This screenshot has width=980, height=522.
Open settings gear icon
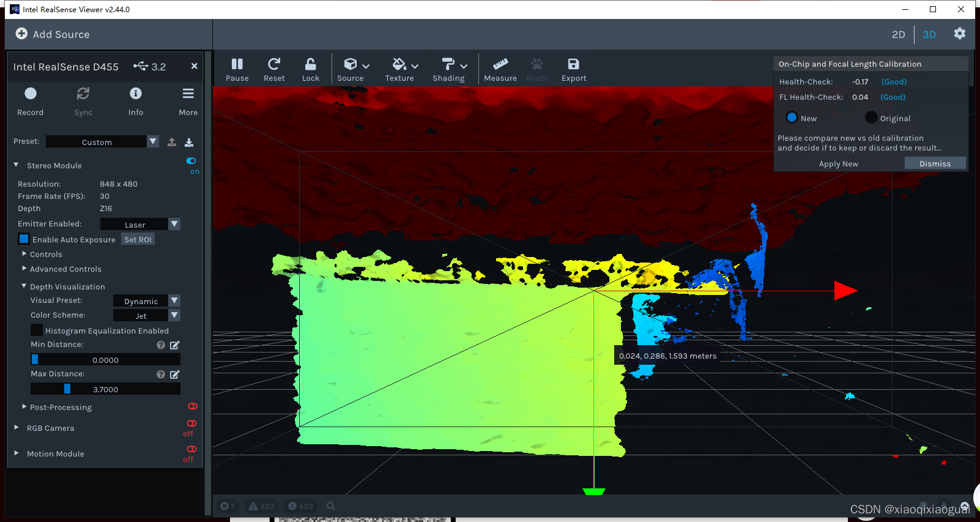(960, 34)
